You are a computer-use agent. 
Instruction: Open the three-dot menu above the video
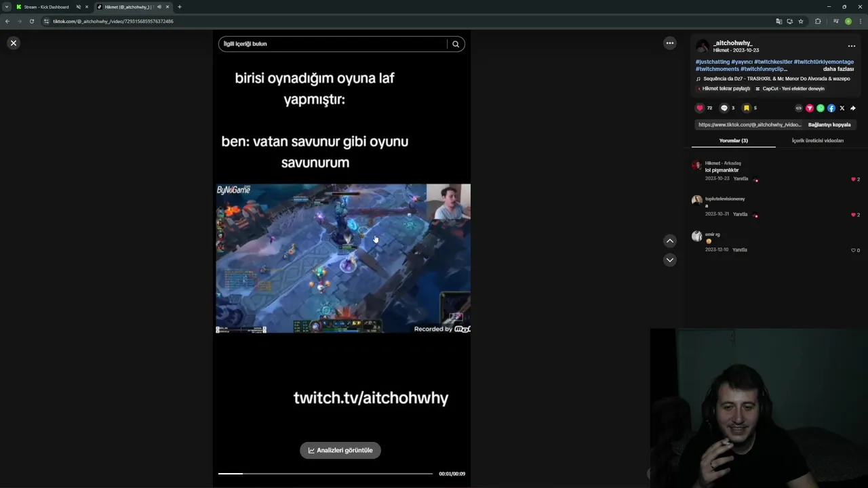[670, 43]
